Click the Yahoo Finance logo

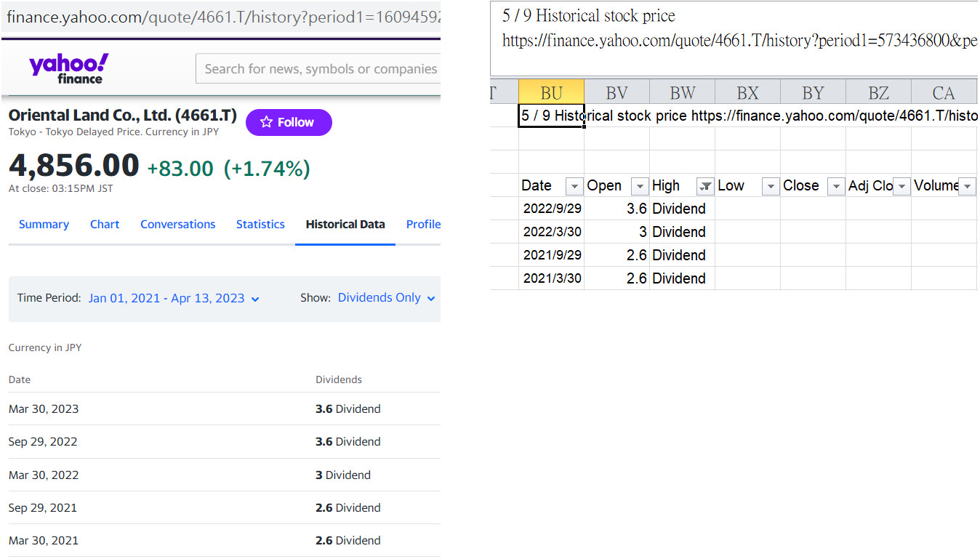[69, 68]
